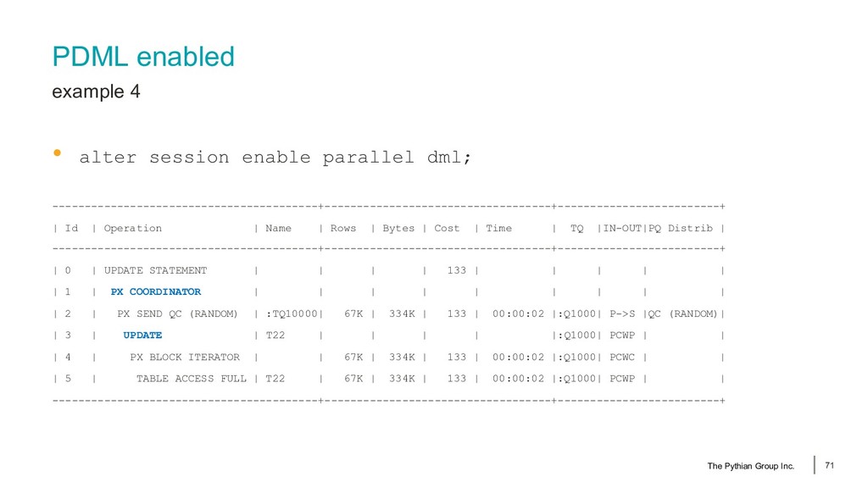Click the P->S value in row 2

pyautogui.click(x=622, y=313)
